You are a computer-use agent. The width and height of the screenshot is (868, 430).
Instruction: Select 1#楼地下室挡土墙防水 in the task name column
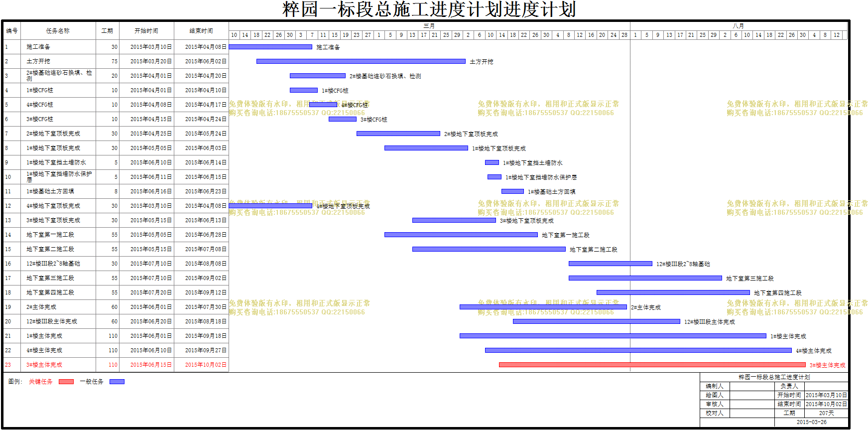(56, 162)
